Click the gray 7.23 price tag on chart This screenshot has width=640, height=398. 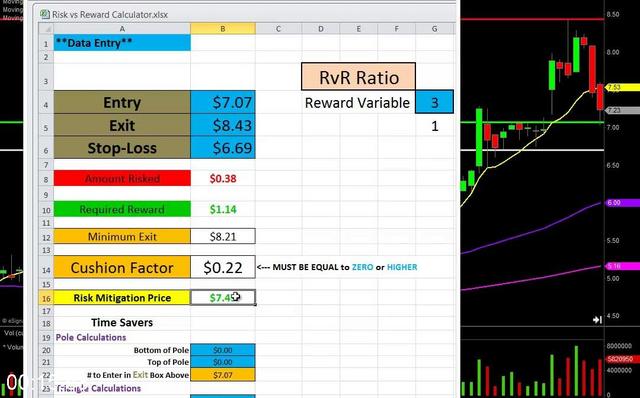click(x=622, y=110)
